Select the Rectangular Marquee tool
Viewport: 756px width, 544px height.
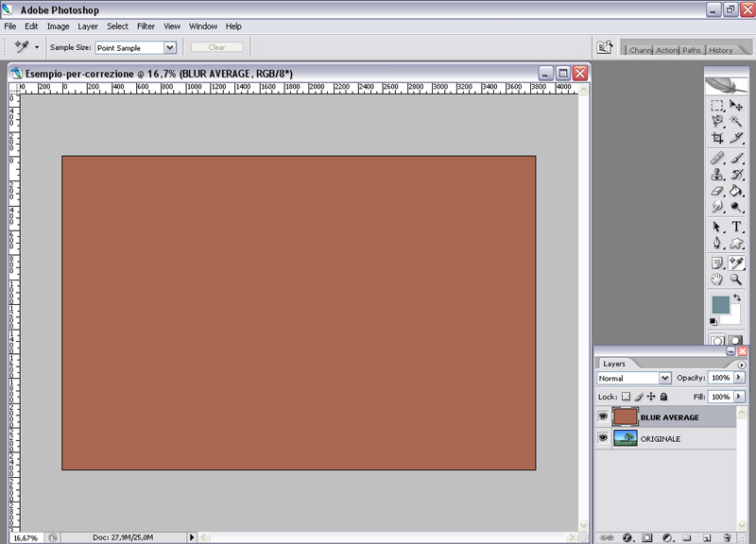click(717, 106)
